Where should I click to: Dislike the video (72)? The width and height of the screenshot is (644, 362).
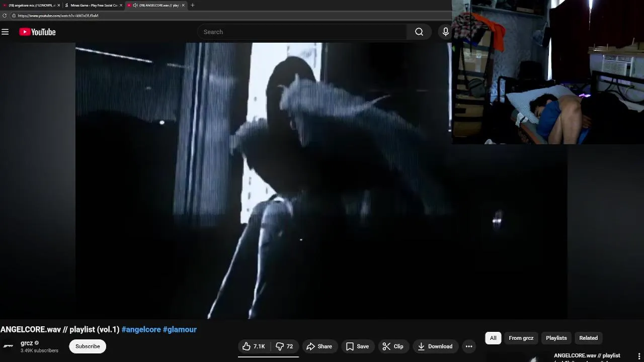(x=284, y=346)
